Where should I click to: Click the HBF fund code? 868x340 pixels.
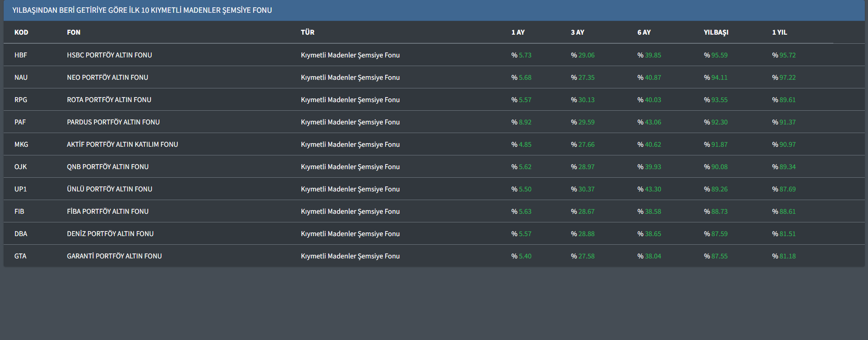click(x=21, y=55)
